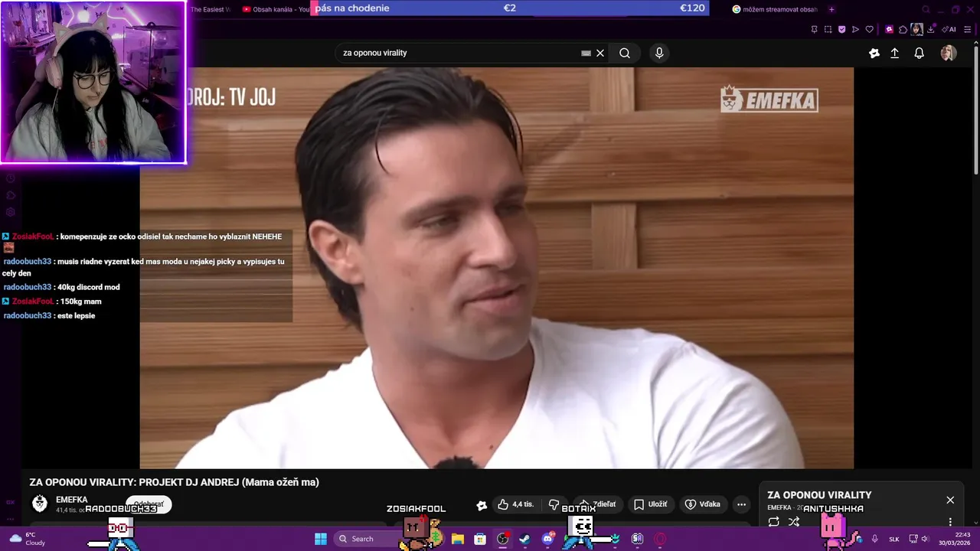Click the YouTube upload/create arrow icon
Screen dimensions: 980x551
(x=894, y=53)
